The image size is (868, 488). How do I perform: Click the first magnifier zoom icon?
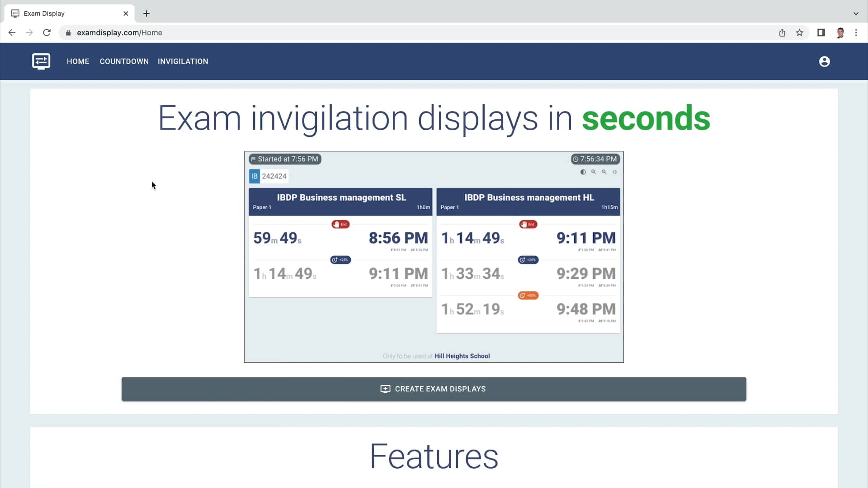point(594,172)
